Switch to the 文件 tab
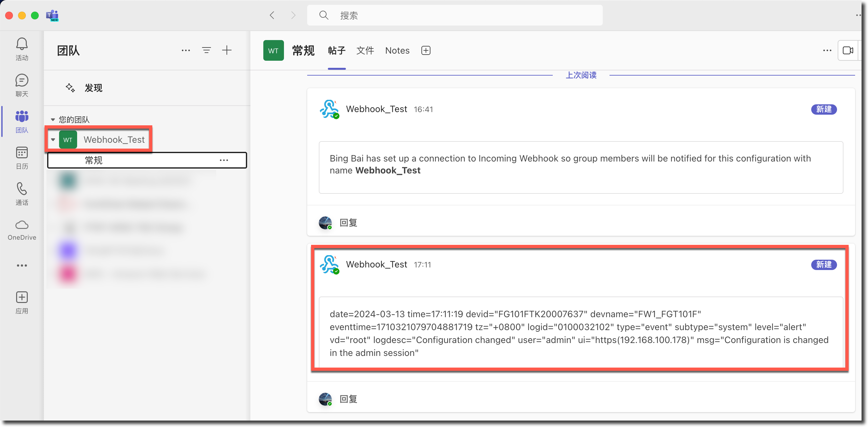The width and height of the screenshot is (868, 427). 365,50
